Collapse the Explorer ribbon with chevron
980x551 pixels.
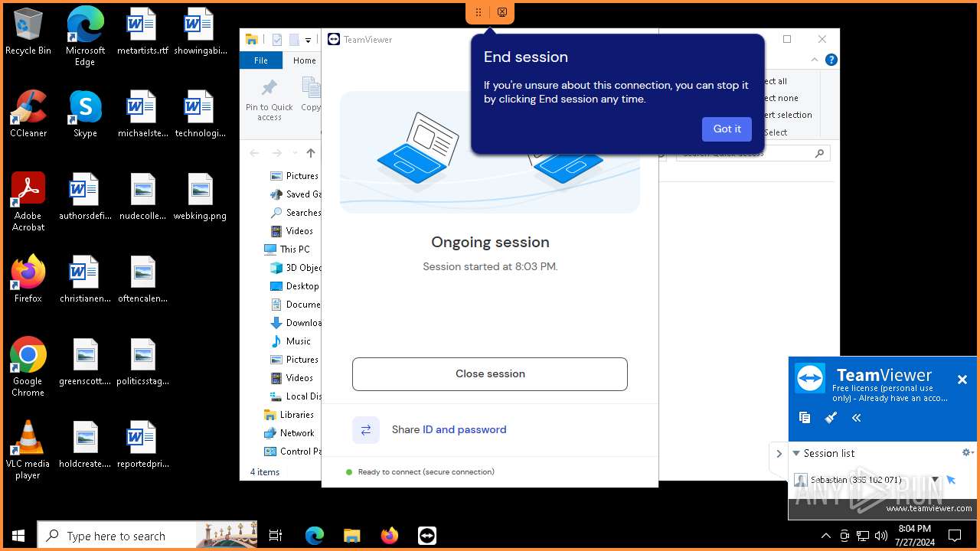point(815,60)
